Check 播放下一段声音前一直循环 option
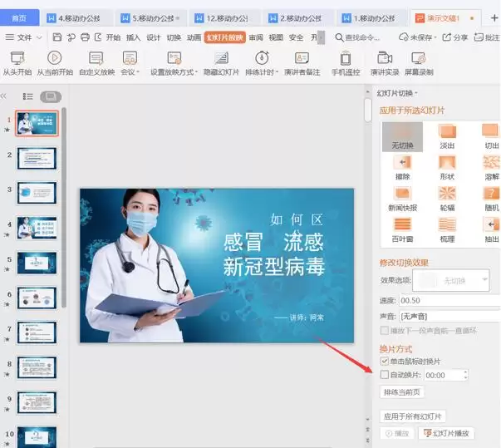501x448 pixels. pyautogui.click(x=384, y=330)
